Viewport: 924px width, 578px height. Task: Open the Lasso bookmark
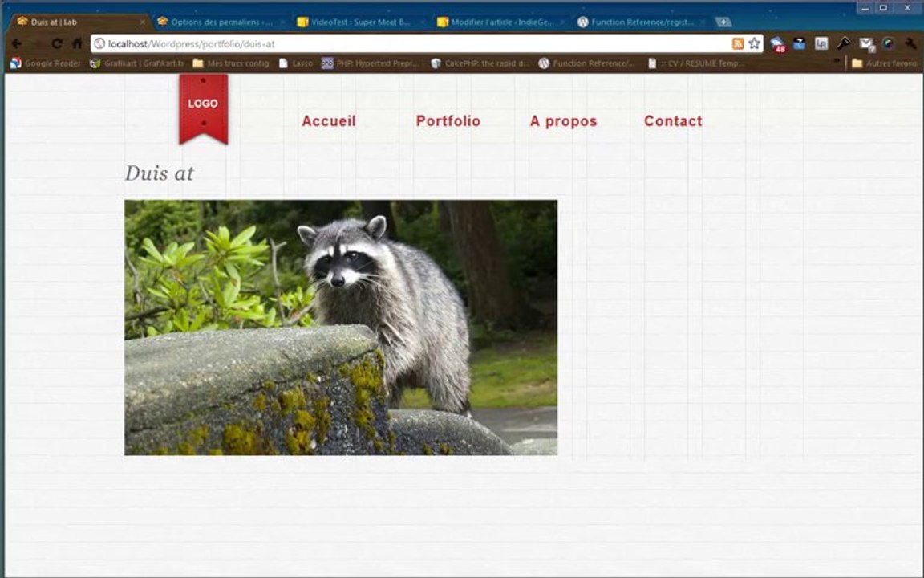pos(296,63)
